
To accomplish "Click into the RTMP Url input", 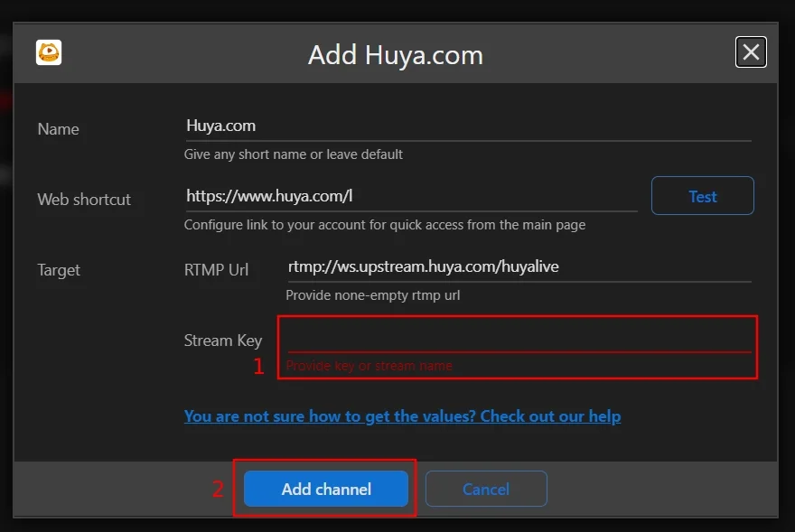I will 519,266.
